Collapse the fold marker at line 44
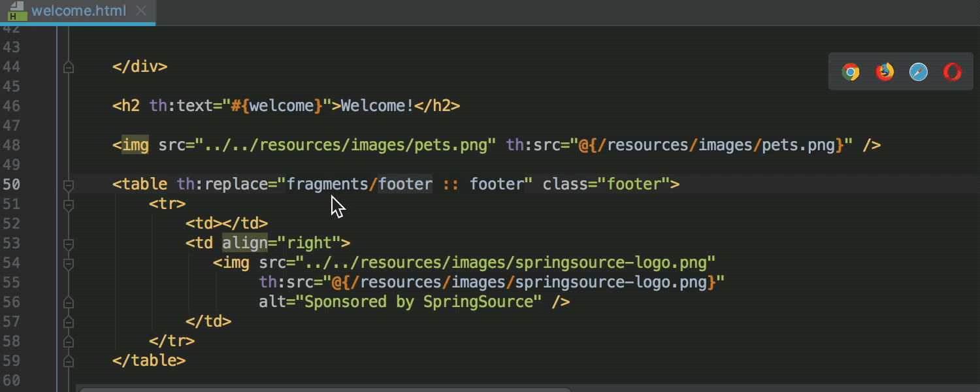 (x=68, y=67)
